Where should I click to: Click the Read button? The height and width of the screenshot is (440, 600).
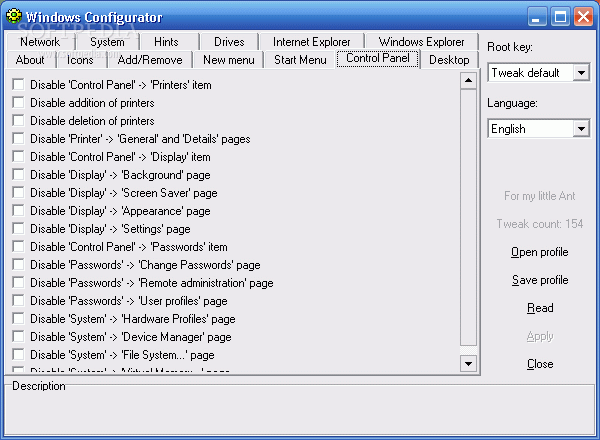[x=540, y=308]
